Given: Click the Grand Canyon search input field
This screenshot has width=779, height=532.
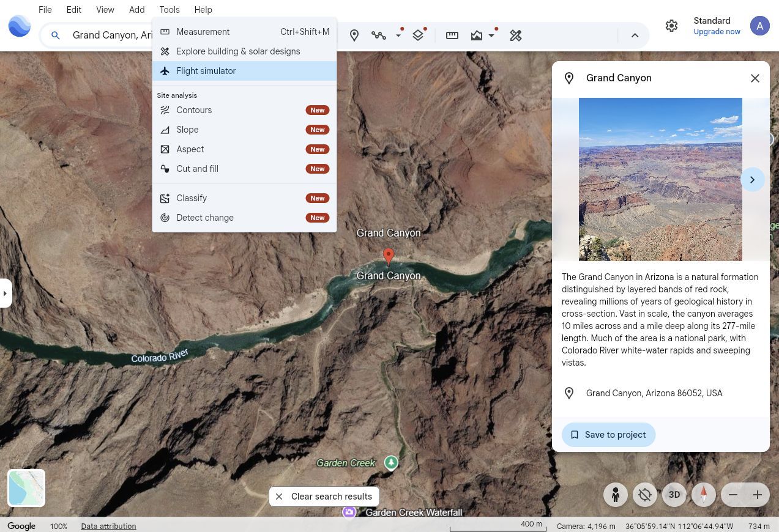Looking at the screenshot, I should tap(113, 35).
